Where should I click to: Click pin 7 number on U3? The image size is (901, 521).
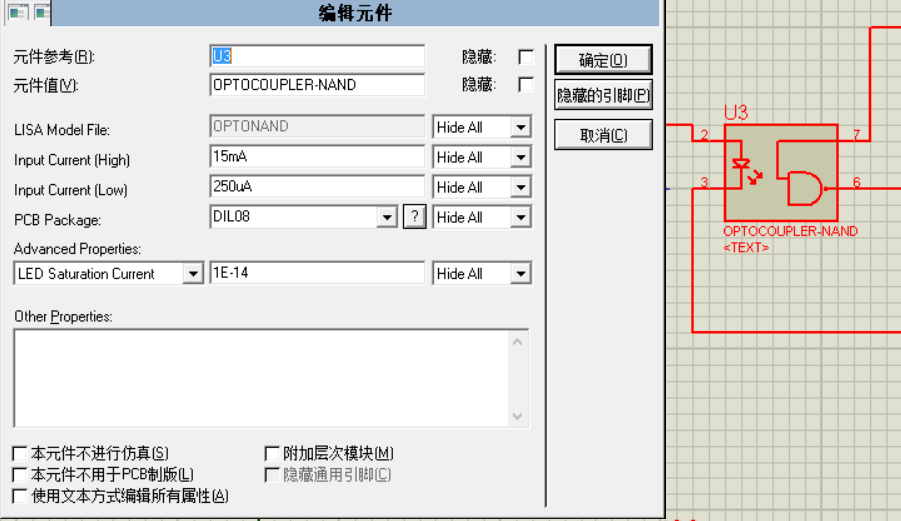click(856, 135)
